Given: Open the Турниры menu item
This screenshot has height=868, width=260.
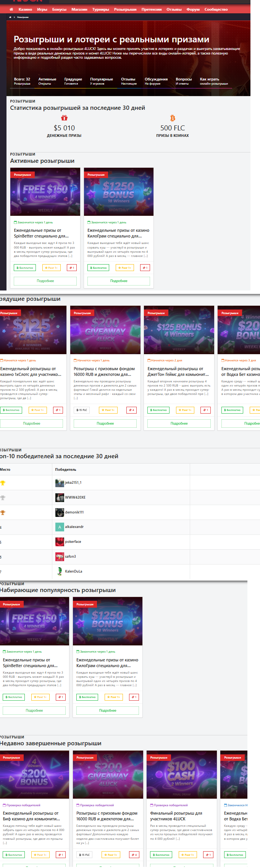Looking at the screenshot, I should (x=100, y=10).
